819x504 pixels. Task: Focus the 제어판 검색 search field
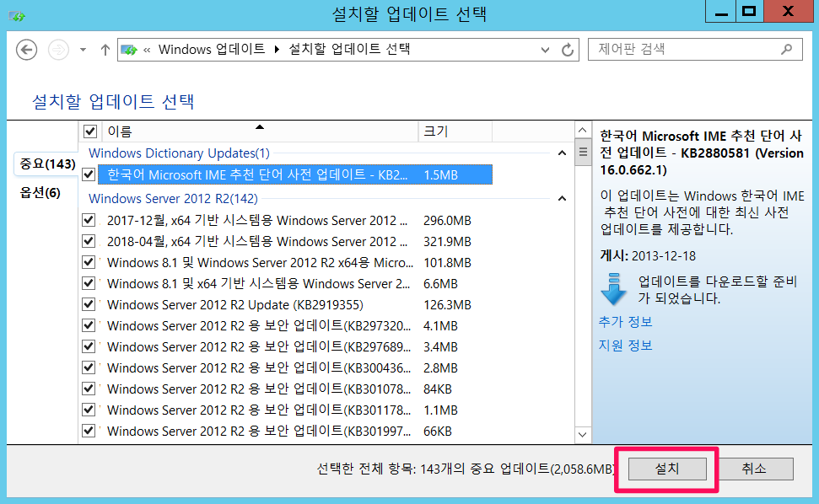pos(695,50)
